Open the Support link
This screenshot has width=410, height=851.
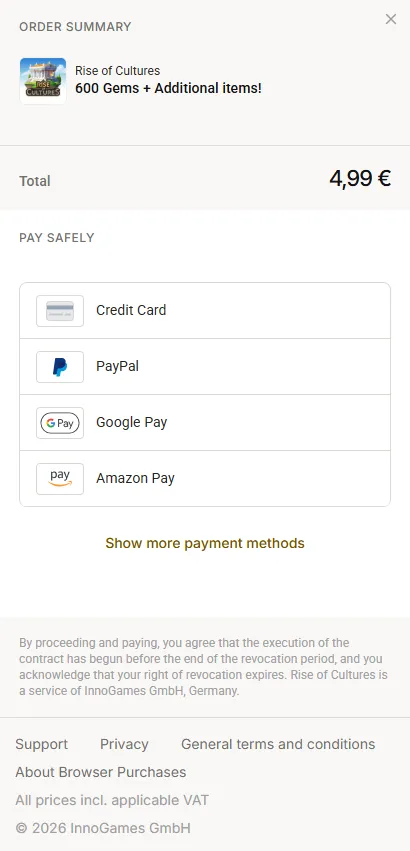pyautogui.click(x=42, y=744)
